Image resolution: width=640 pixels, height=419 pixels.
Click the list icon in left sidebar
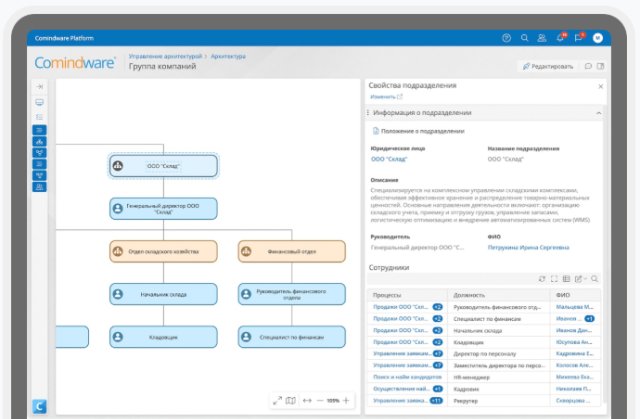pyautogui.click(x=40, y=117)
